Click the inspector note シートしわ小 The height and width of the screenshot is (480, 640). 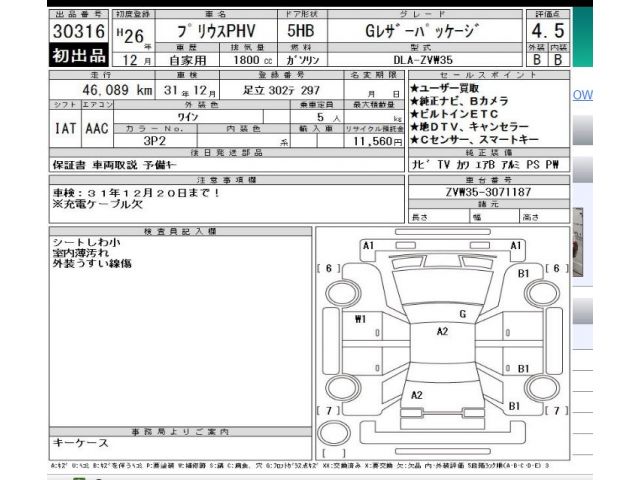pyautogui.click(x=87, y=242)
